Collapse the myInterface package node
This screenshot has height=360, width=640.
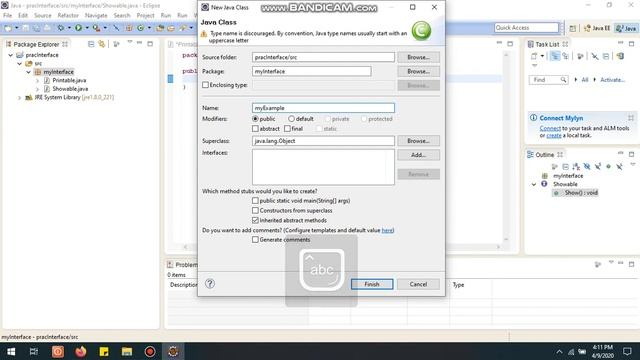[29, 72]
